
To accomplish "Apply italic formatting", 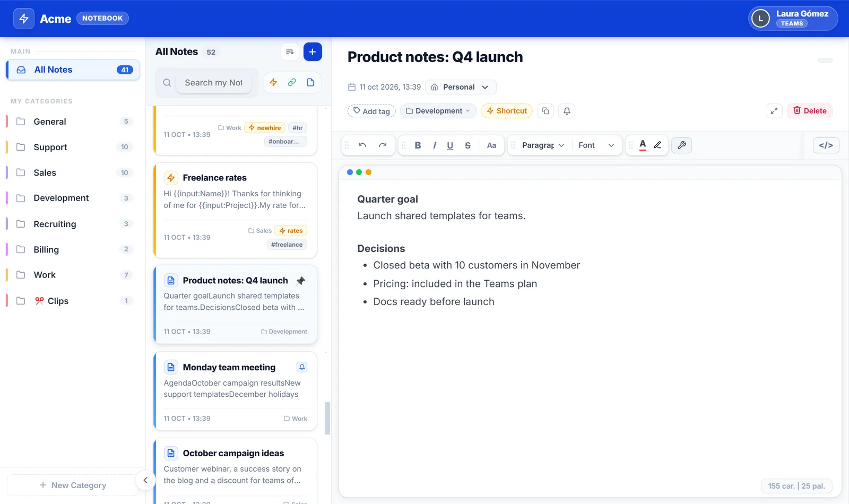I will coord(435,145).
